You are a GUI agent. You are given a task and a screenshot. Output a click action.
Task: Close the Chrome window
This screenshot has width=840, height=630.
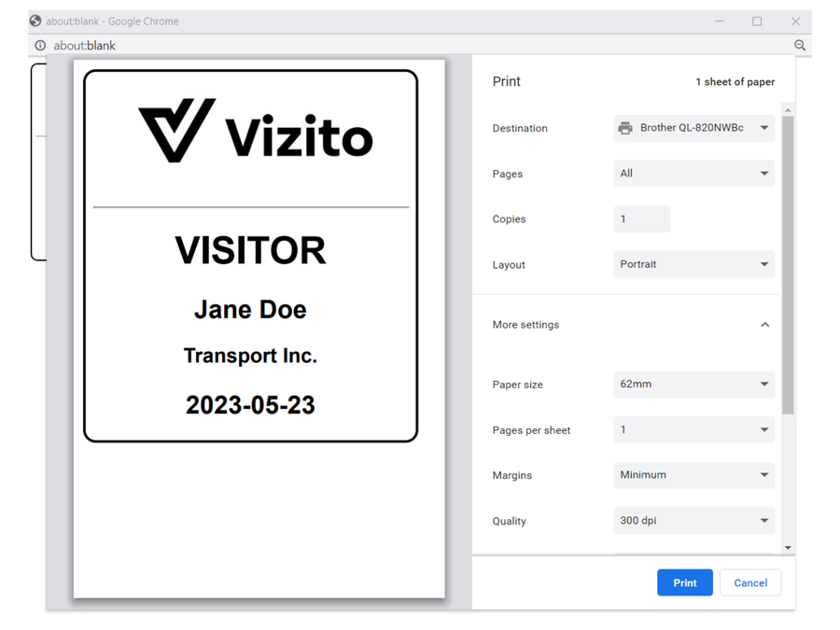(795, 21)
